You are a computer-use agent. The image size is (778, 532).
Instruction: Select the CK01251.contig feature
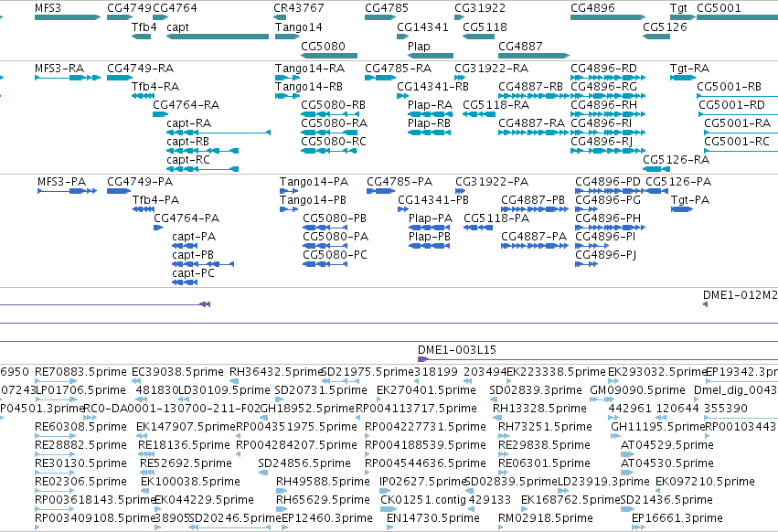coord(389,509)
